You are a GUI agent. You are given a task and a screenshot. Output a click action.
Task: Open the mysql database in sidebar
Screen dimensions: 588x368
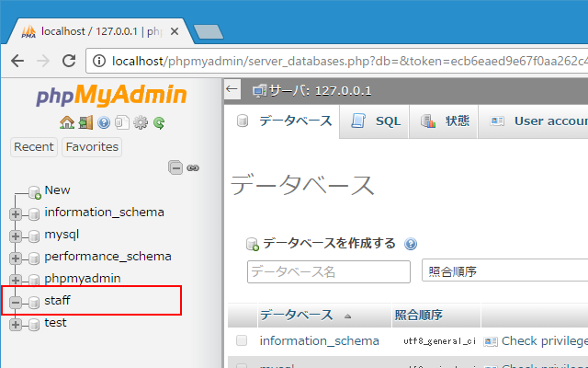click(x=62, y=235)
